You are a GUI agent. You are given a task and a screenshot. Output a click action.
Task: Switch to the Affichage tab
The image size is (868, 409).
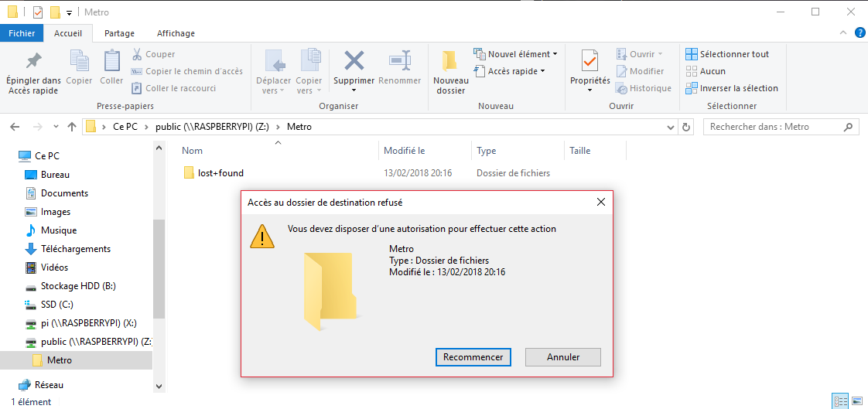[x=176, y=33]
